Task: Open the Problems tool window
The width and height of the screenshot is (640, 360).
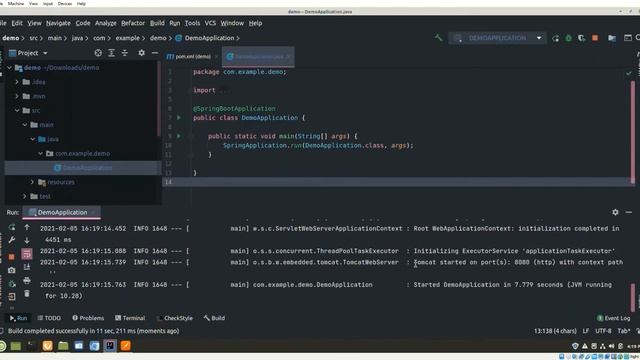Action: click(88, 318)
